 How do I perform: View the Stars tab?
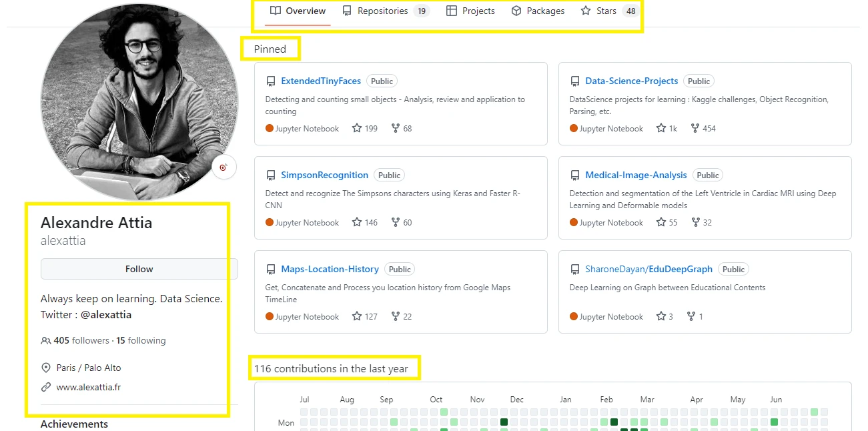[x=609, y=11]
